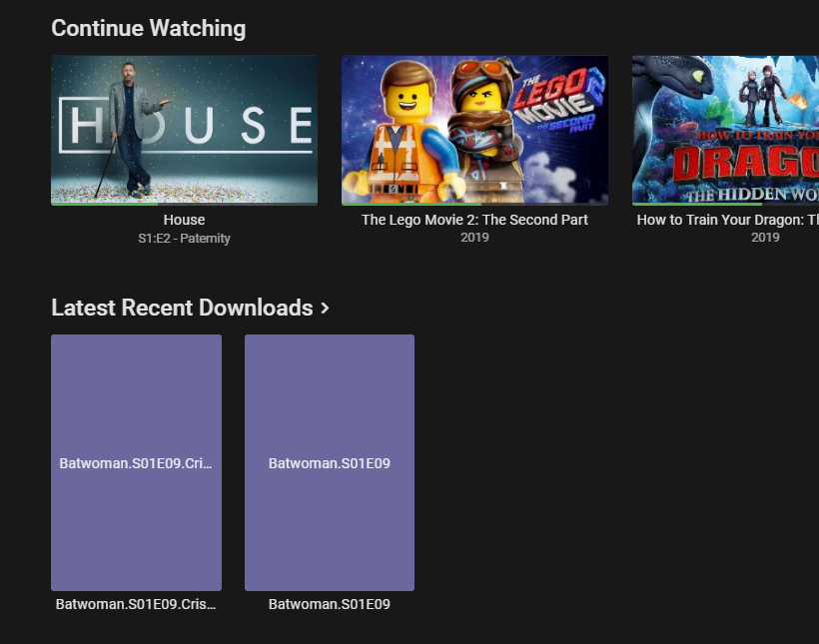Open episode S1:E2 - Paternity
819x644 pixels.
184,239
